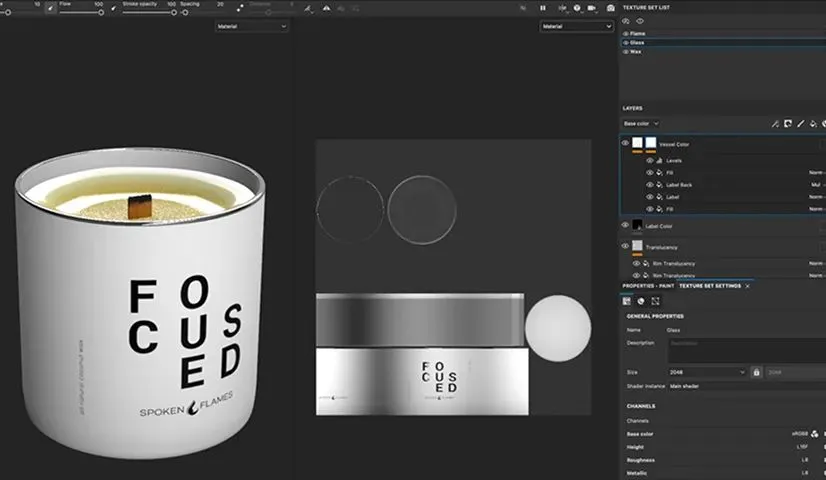Screen dimensions: 826x480
Task: Hide the Label fill effect
Action: click(650, 197)
